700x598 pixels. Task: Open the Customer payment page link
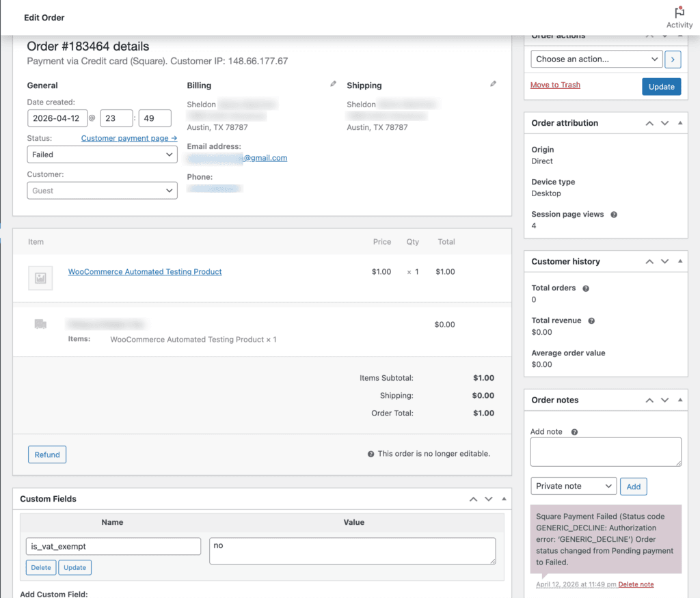[x=129, y=137]
